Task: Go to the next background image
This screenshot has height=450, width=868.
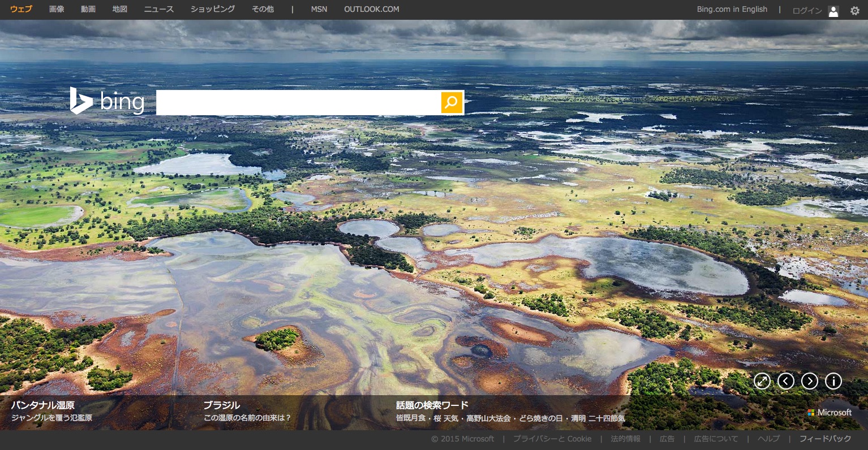Action: coord(810,381)
